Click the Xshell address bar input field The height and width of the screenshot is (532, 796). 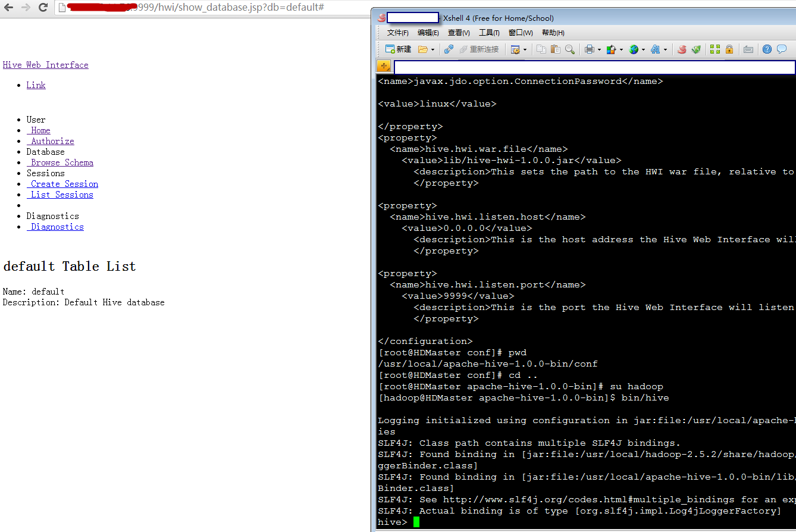coord(594,67)
